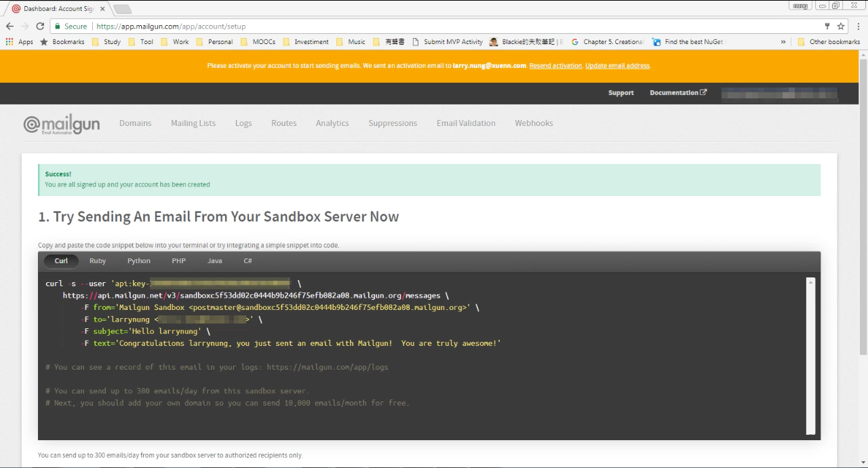Open the Support link

pyautogui.click(x=621, y=93)
